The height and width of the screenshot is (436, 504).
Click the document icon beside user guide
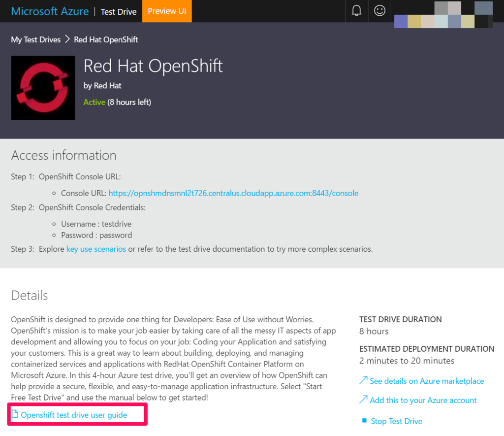point(15,414)
